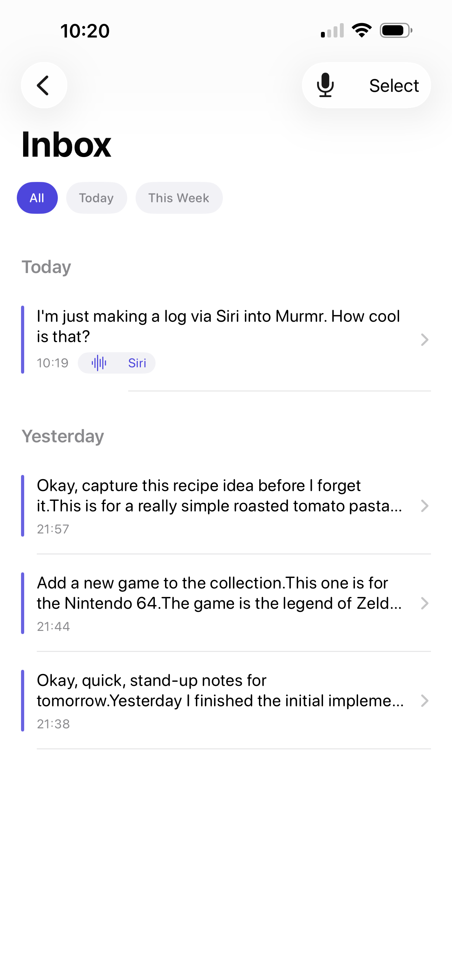Tap the Wi-Fi status icon
452x980 pixels.
coord(362,30)
